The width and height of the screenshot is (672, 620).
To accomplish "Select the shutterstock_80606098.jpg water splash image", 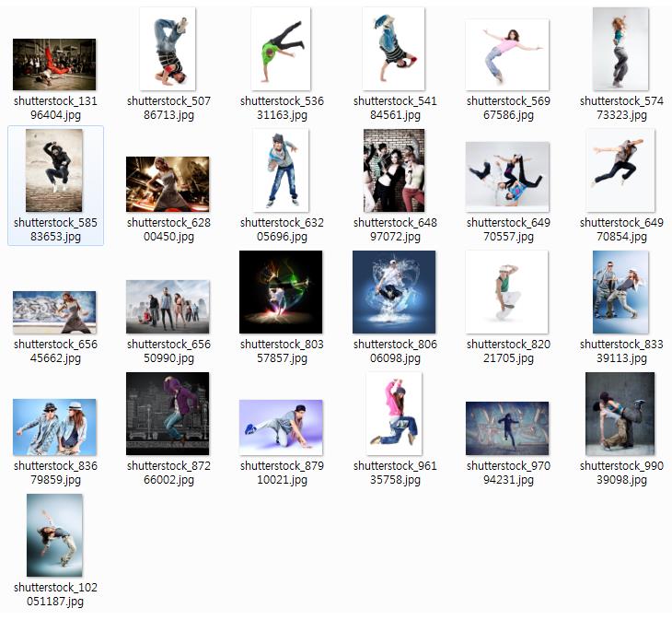I will (x=394, y=292).
